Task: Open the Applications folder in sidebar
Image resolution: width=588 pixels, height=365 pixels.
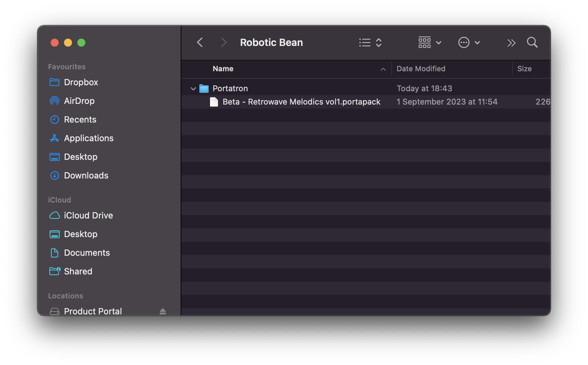Action: pyautogui.click(x=89, y=138)
